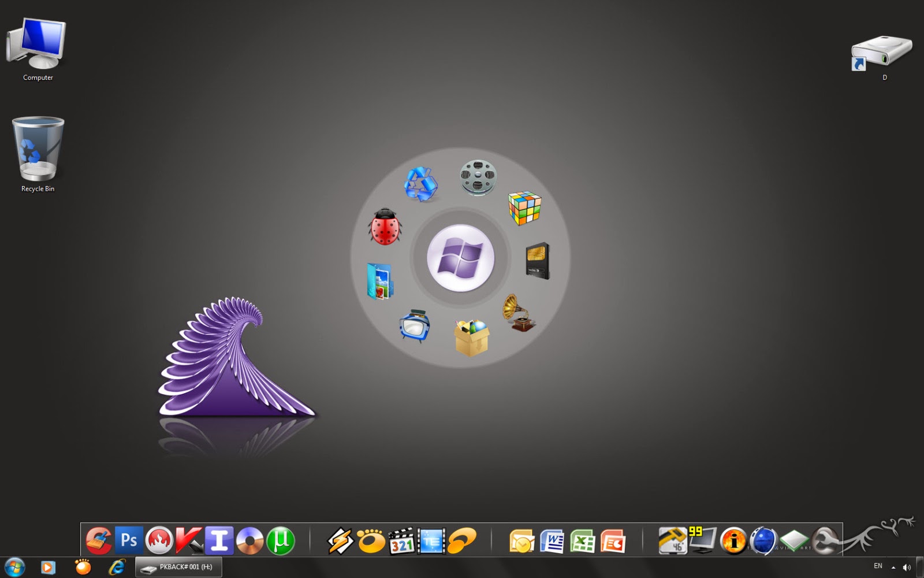
Task: Open the fiery info icon in the dock
Action: (733, 541)
